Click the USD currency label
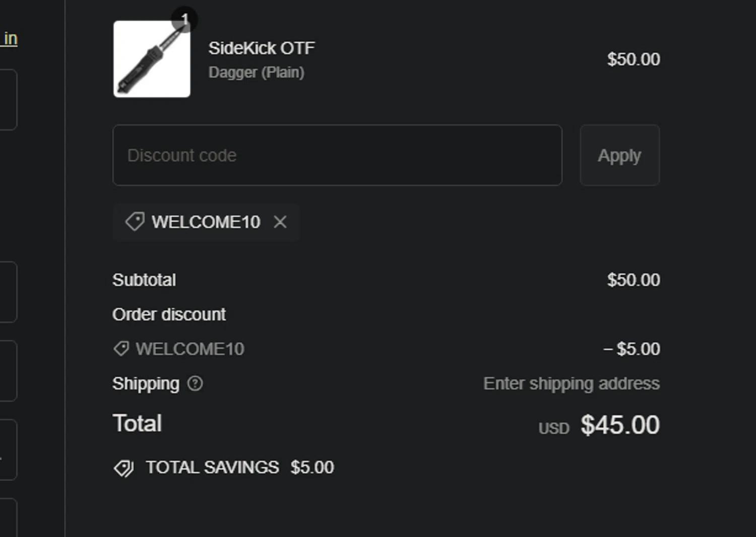The width and height of the screenshot is (756, 537). click(553, 428)
